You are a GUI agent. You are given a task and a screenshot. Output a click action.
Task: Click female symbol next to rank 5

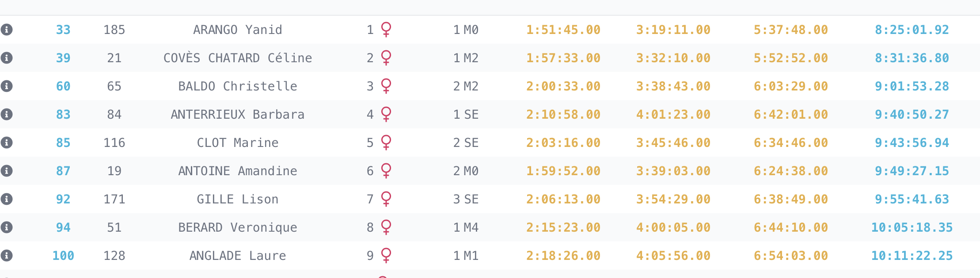click(386, 143)
